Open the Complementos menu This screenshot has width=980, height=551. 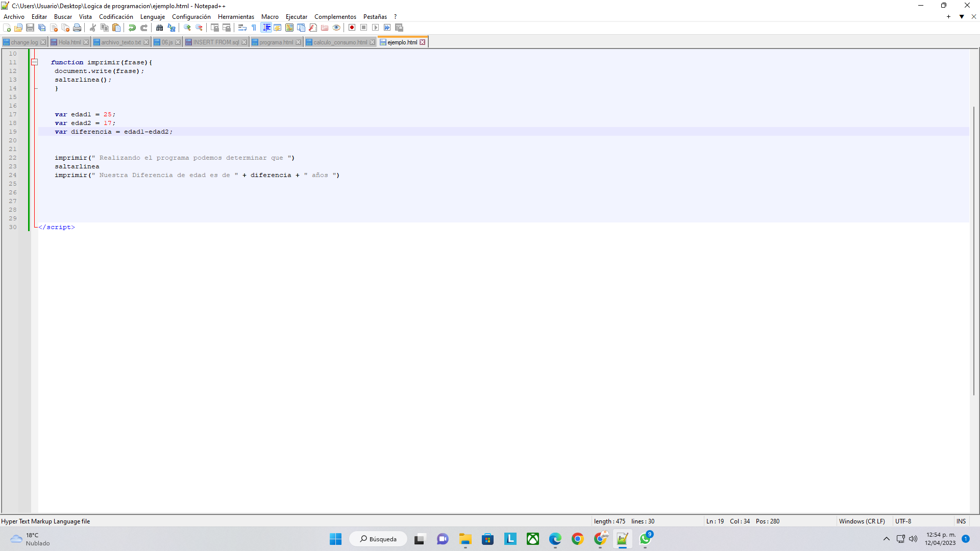(x=335, y=17)
